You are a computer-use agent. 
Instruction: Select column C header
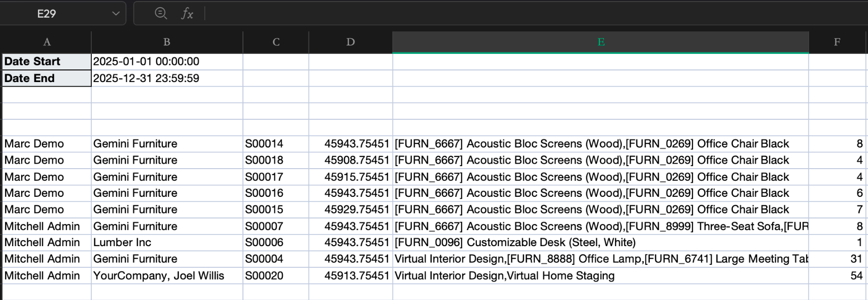276,42
